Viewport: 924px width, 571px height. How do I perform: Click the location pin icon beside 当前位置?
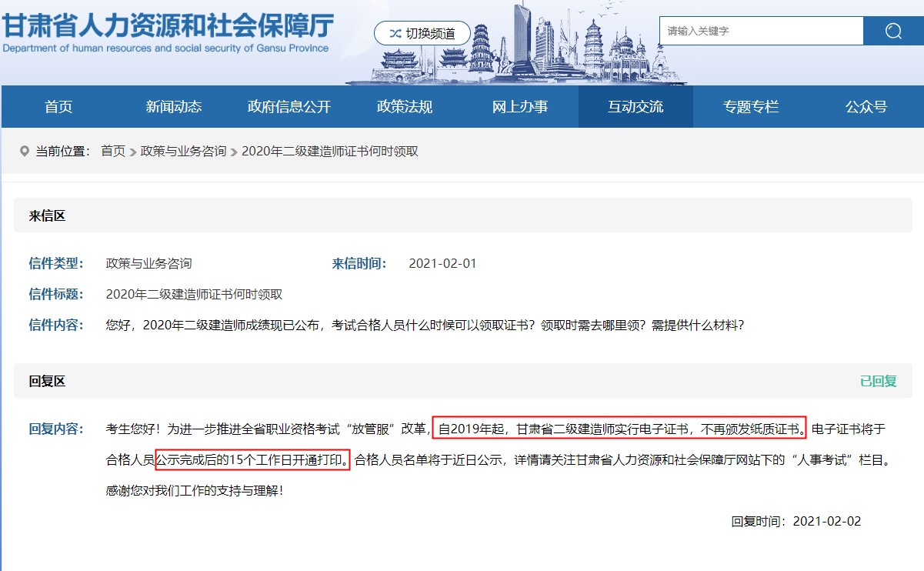pos(25,152)
